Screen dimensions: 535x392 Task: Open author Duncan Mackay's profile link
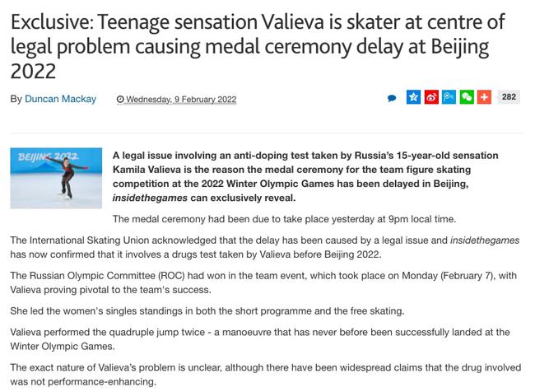60,99
